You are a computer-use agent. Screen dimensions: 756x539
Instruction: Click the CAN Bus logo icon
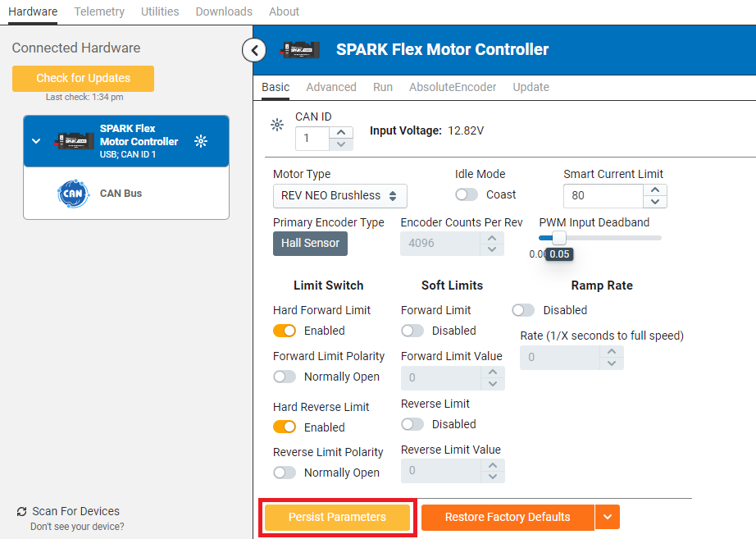(73, 194)
